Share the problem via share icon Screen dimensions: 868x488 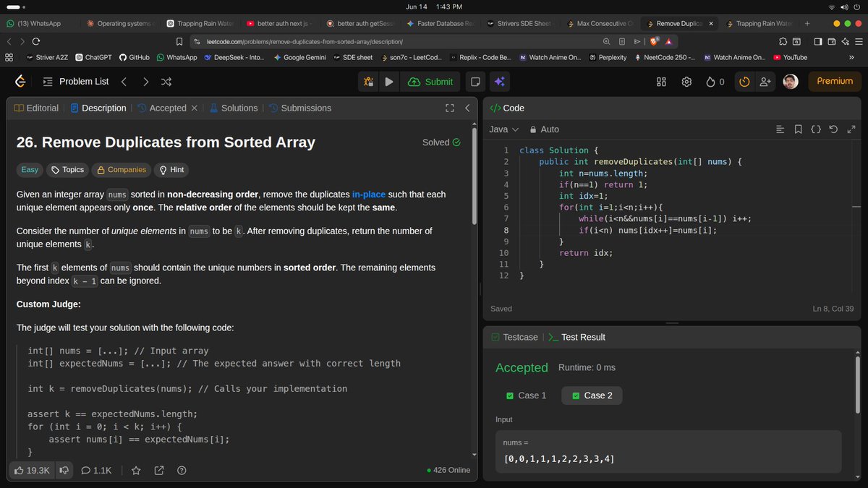158,470
